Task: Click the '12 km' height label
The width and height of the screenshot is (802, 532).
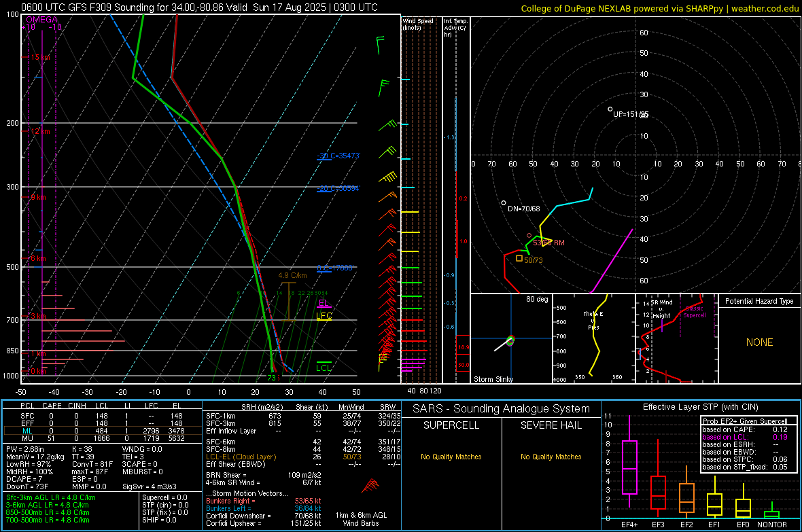Action: [x=40, y=131]
